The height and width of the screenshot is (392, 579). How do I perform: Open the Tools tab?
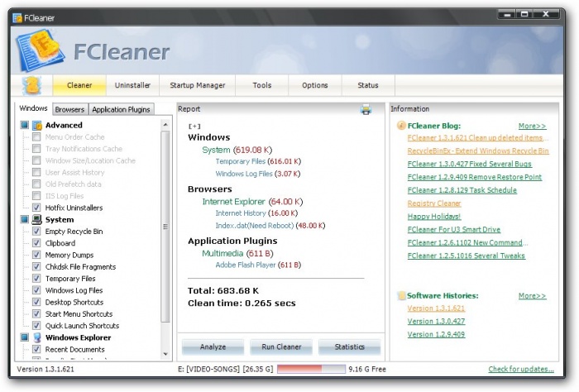pyautogui.click(x=262, y=85)
